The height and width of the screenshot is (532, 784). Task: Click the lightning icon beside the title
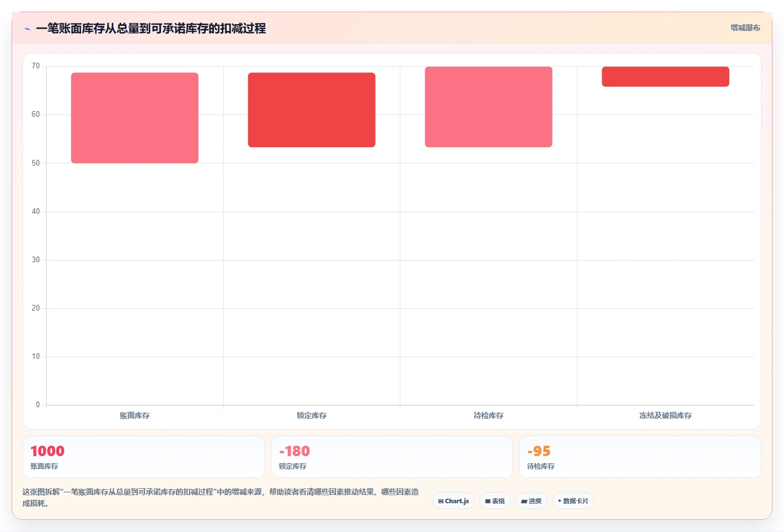pos(27,29)
